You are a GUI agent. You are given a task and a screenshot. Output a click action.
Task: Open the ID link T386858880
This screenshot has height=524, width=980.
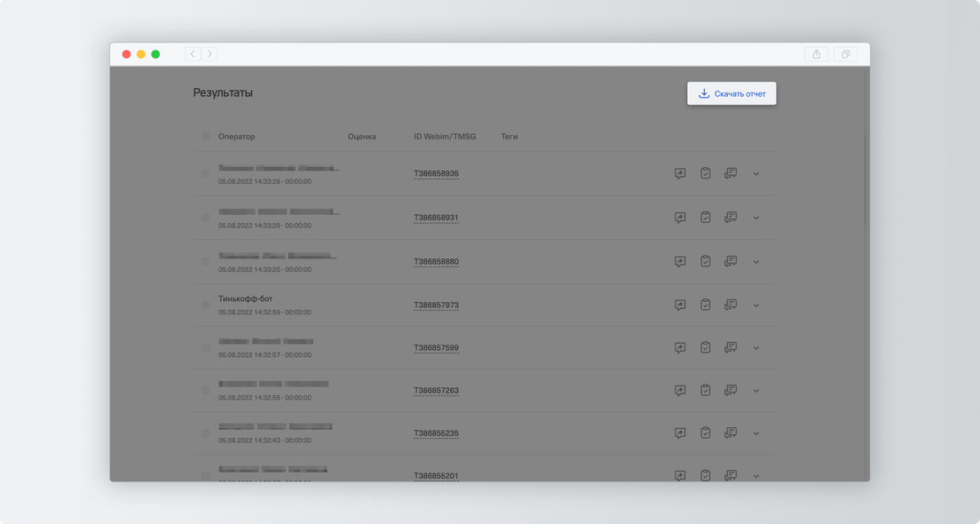point(436,261)
